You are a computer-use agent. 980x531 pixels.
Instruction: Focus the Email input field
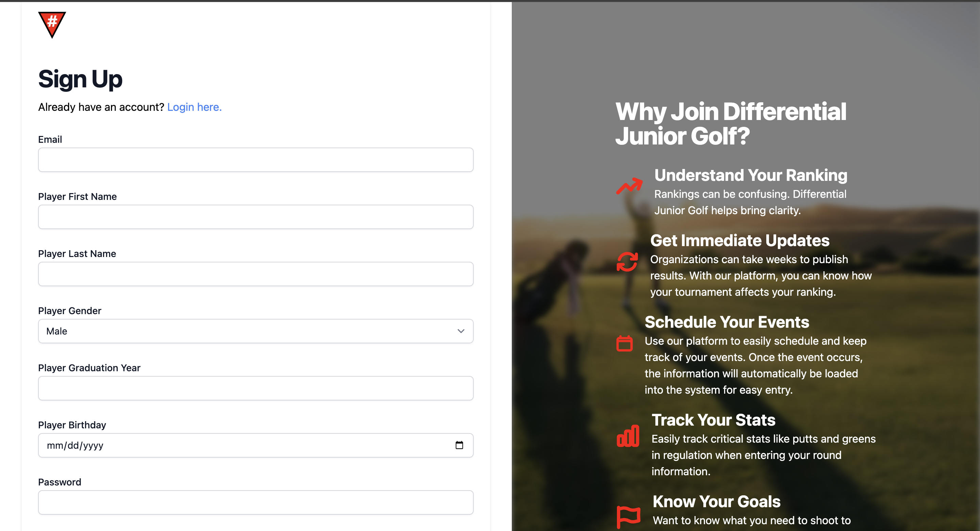pos(256,160)
